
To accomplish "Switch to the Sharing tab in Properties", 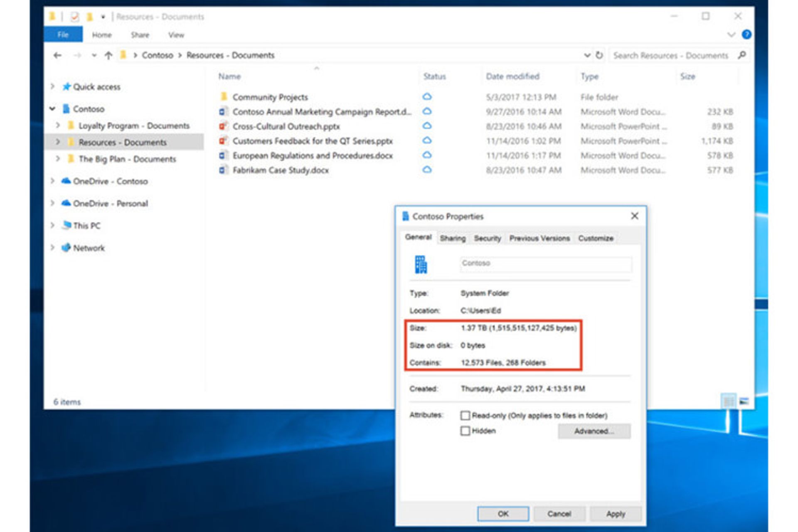I will (452, 238).
